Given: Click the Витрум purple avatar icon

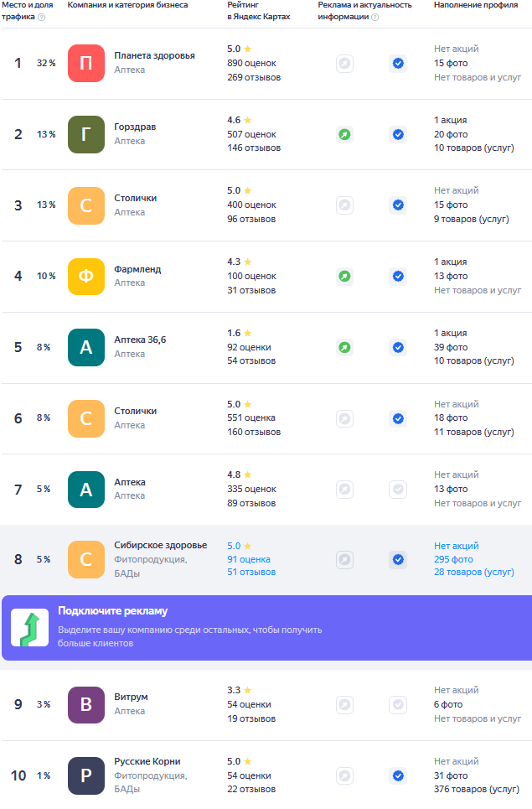Looking at the screenshot, I should tap(85, 704).
